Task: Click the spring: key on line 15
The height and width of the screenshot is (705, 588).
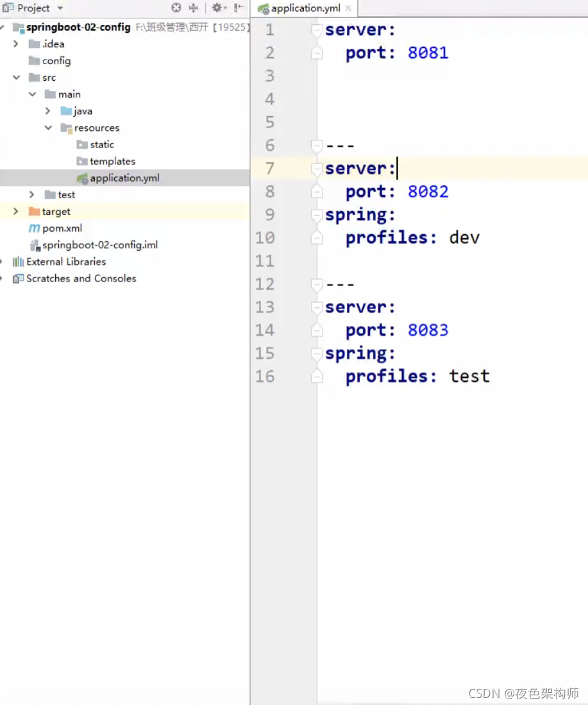Action: 360,353
